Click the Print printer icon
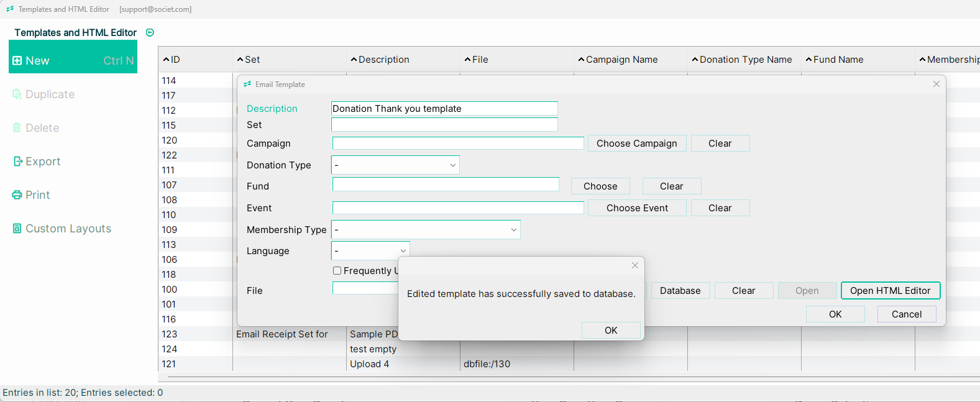980x402 pixels. click(x=17, y=195)
